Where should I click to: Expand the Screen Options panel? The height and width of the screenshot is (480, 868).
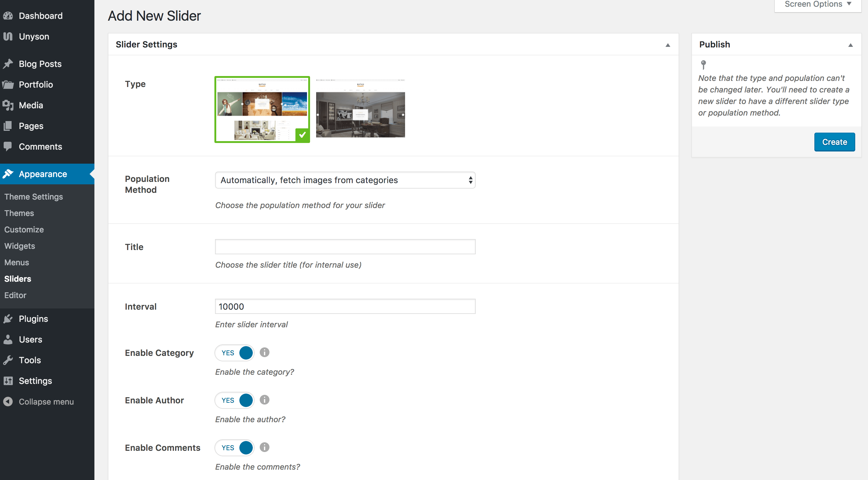pos(817,5)
